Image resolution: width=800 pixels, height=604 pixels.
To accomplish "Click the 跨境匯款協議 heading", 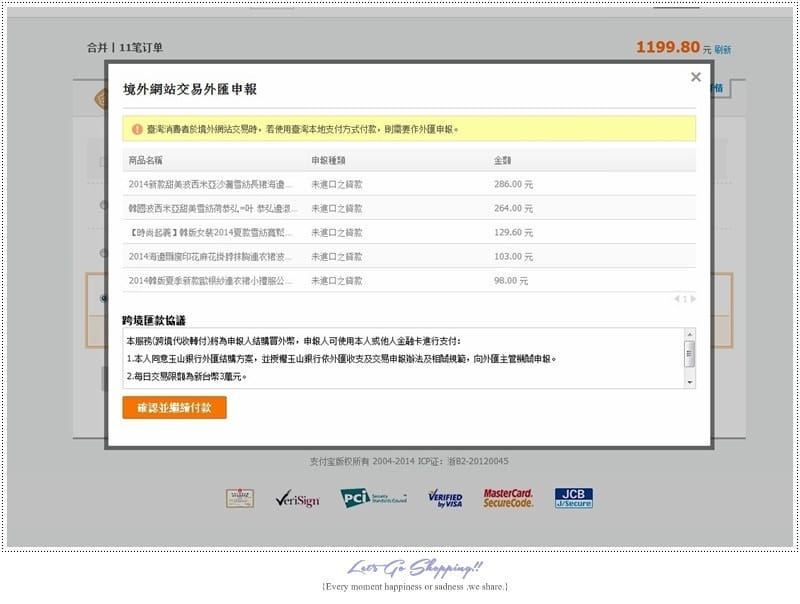I will (154, 320).
